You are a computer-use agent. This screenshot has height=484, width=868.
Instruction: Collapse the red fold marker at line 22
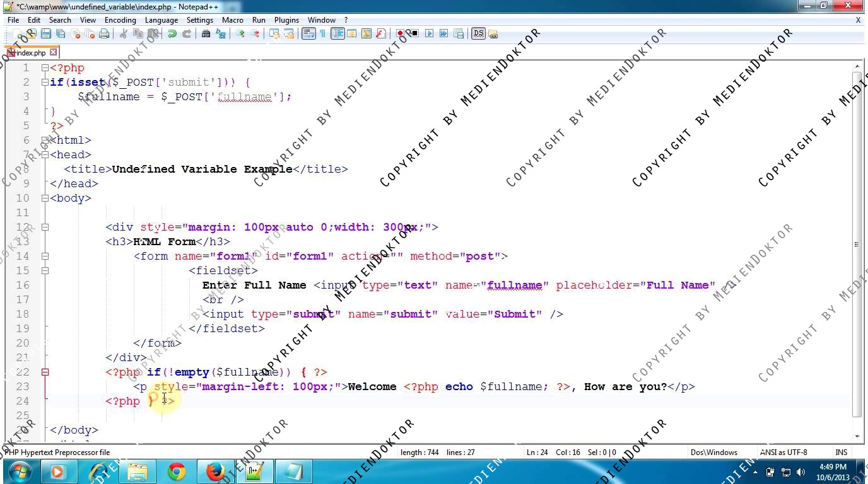[x=45, y=372]
